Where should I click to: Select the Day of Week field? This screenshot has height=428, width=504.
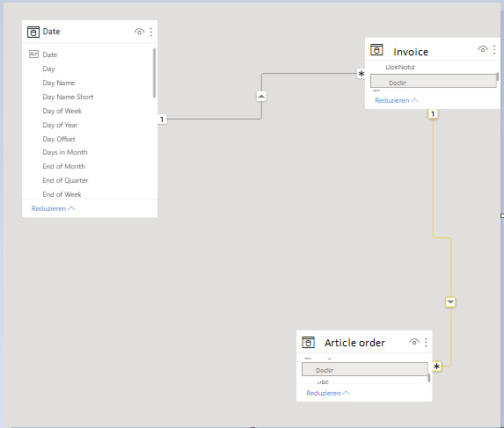[62, 111]
